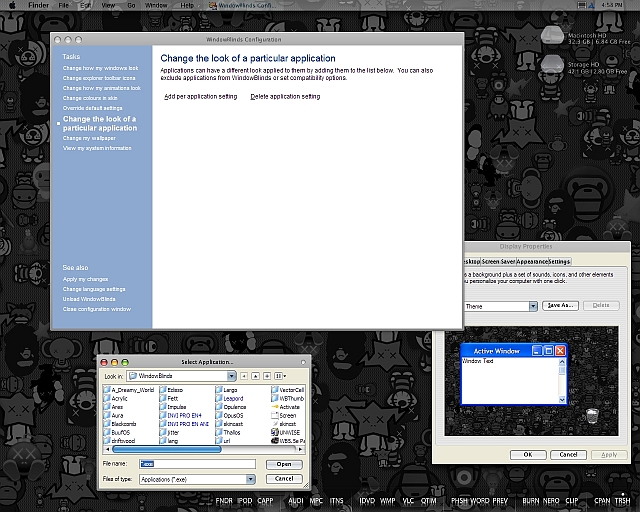Click the TRSH dock item

(x=622, y=501)
